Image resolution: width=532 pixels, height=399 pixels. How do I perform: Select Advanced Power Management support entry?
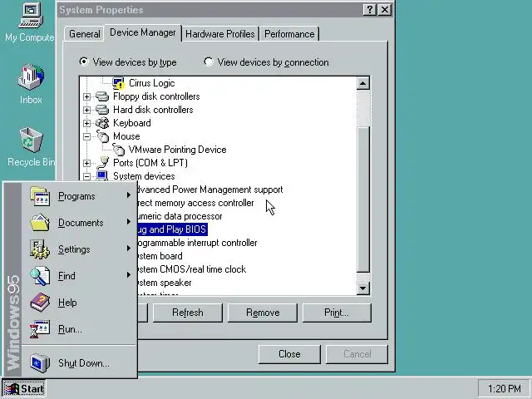(209, 190)
